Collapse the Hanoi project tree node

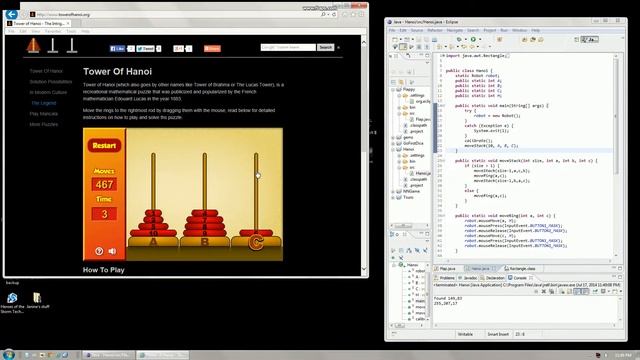point(393,149)
